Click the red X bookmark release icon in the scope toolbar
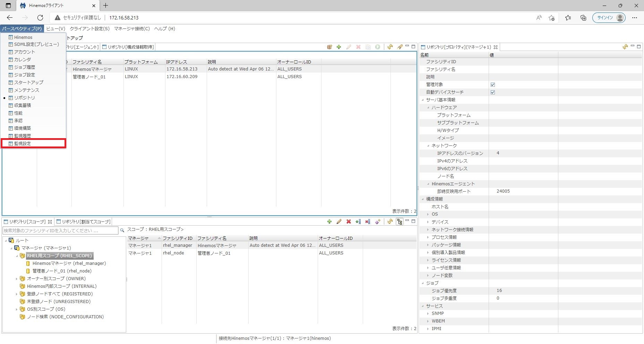Screen dimensions: 644x344 point(368,221)
